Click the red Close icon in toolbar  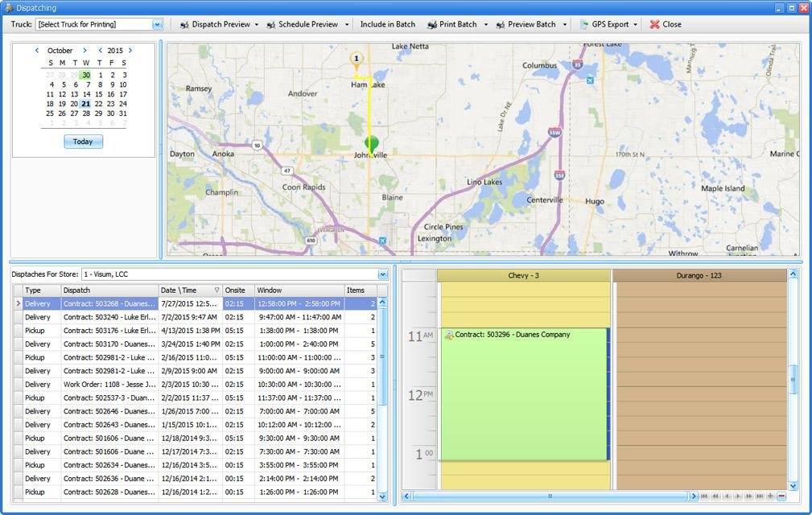(x=655, y=25)
